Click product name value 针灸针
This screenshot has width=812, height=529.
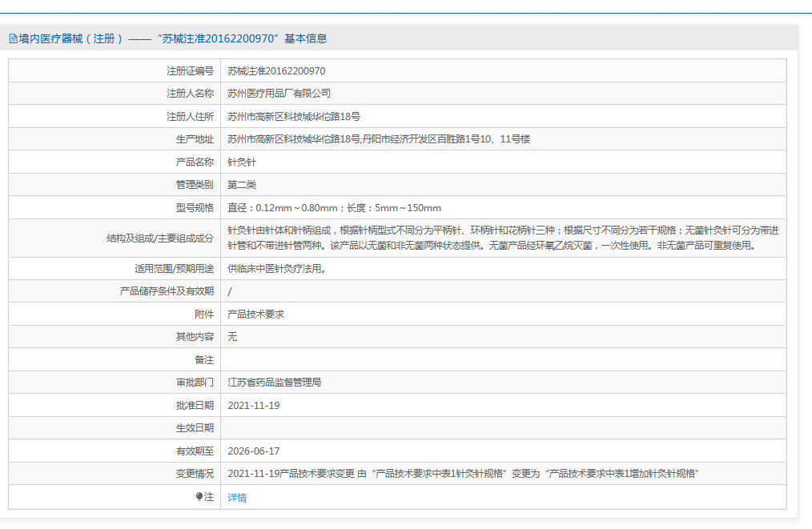click(x=242, y=162)
